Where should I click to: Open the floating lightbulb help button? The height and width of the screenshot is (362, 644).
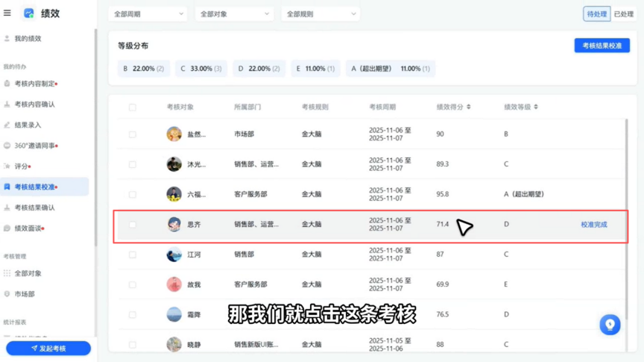click(x=610, y=325)
